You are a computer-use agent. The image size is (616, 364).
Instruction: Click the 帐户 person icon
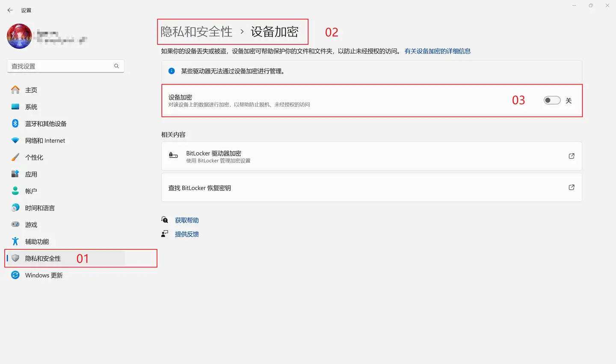[15, 191]
